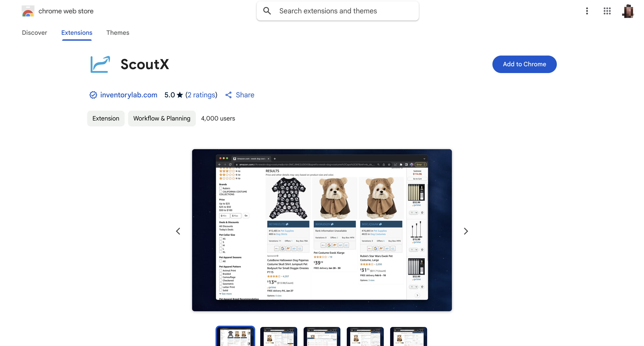Open the 2 ratings link

(x=202, y=95)
